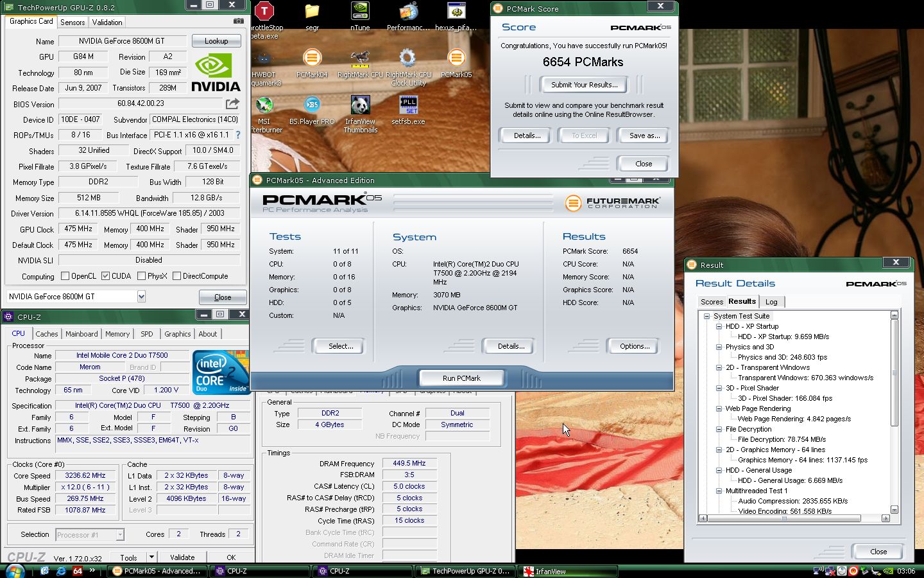Collapse the Physics and 3D node
Image resolution: width=924 pixels, height=578 pixels.
tap(719, 347)
